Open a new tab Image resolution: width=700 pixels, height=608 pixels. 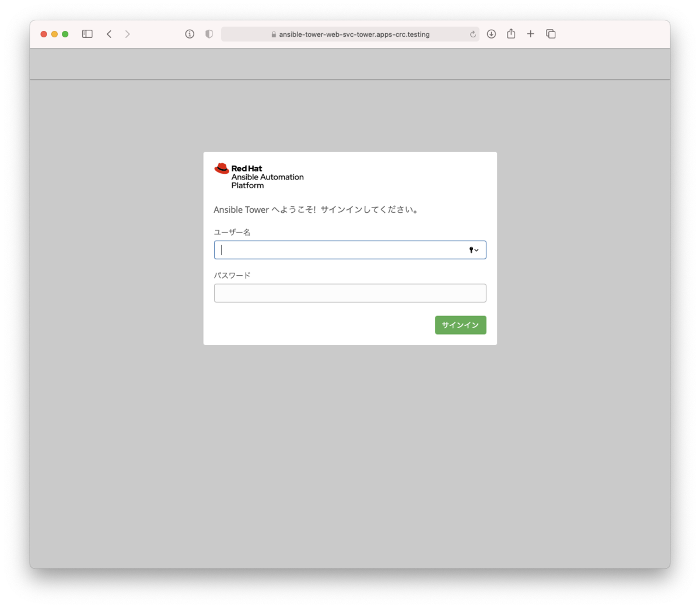(530, 34)
